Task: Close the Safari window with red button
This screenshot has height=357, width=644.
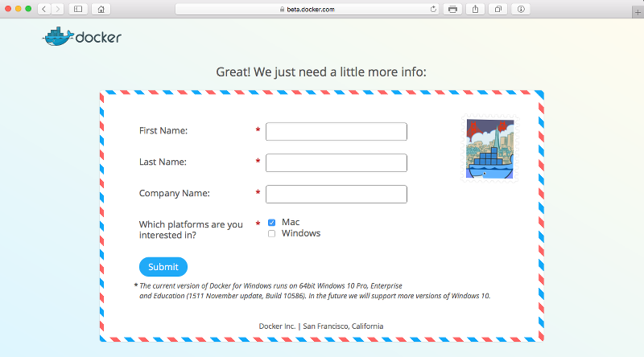Action: [x=8, y=9]
